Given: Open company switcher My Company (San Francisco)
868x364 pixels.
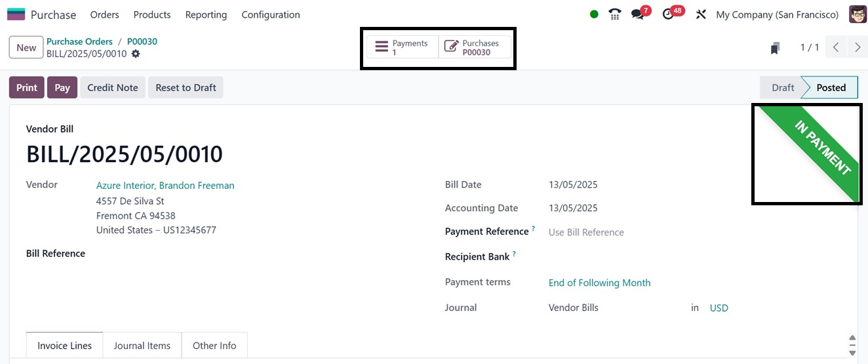Looking at the screenshot, I should 777,14.
